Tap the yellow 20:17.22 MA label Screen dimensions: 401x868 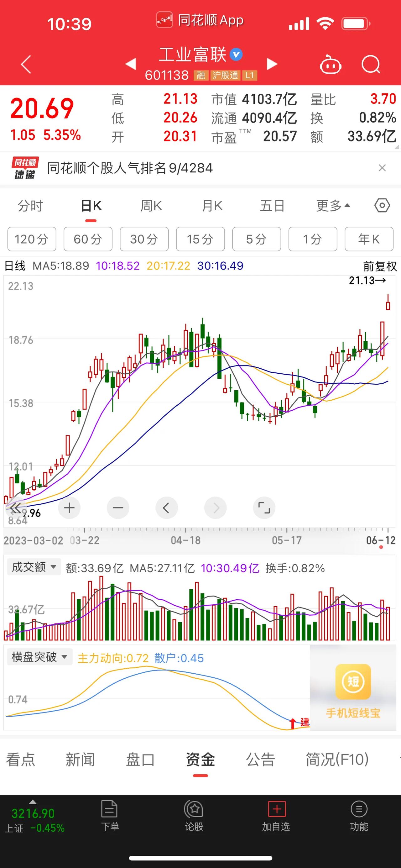(168, 266)
